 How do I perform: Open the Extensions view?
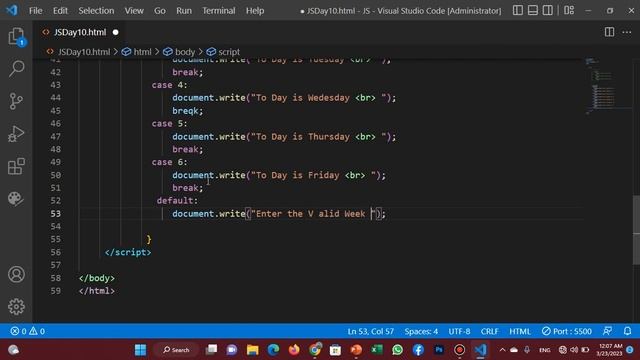(16, 166)
